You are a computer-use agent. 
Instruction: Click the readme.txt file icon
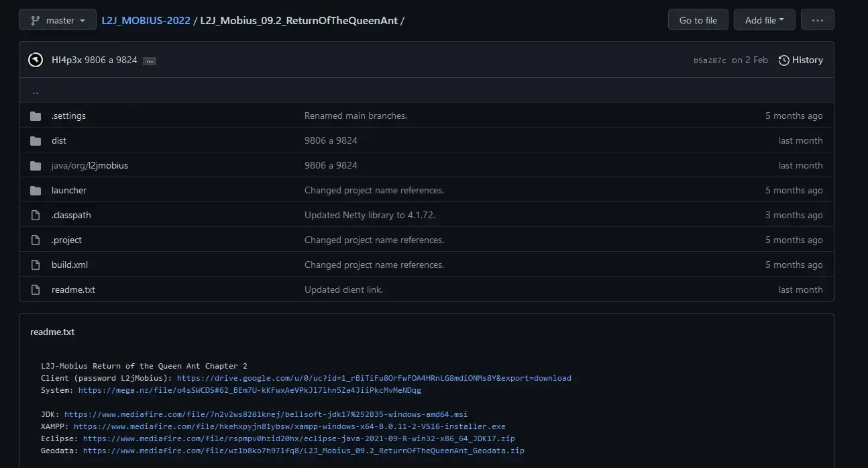(36, 290)
